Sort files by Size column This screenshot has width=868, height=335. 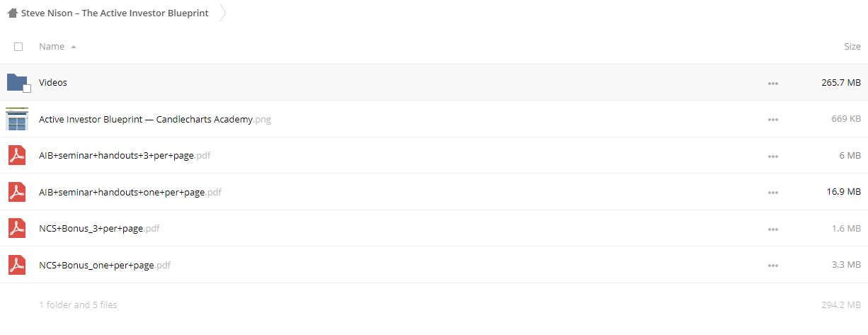click(x=852, y=47)
